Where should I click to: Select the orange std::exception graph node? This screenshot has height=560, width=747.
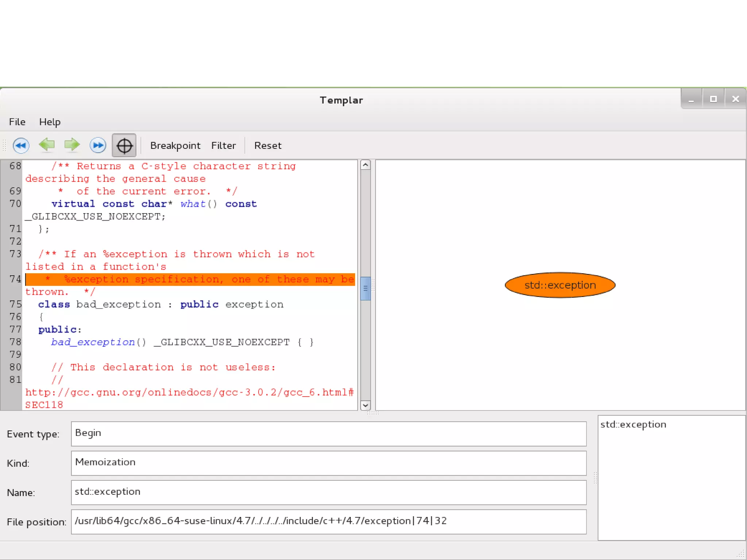tap(560, 285)
